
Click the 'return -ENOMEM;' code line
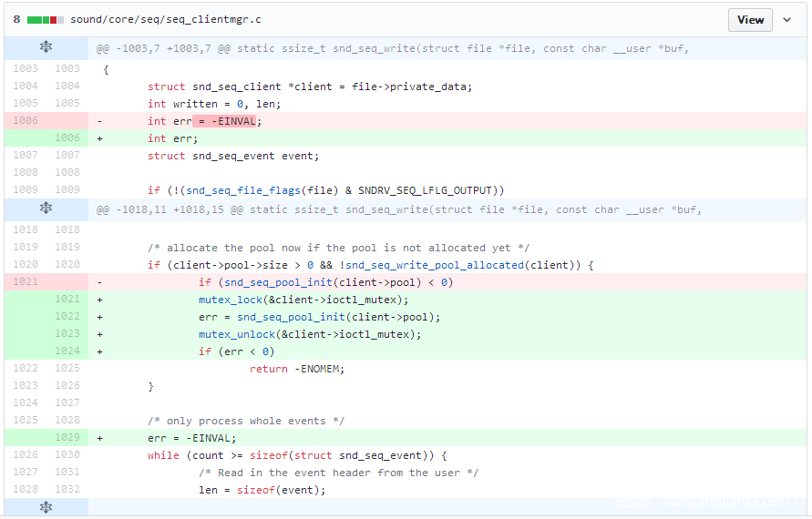[x=297, y=369]
